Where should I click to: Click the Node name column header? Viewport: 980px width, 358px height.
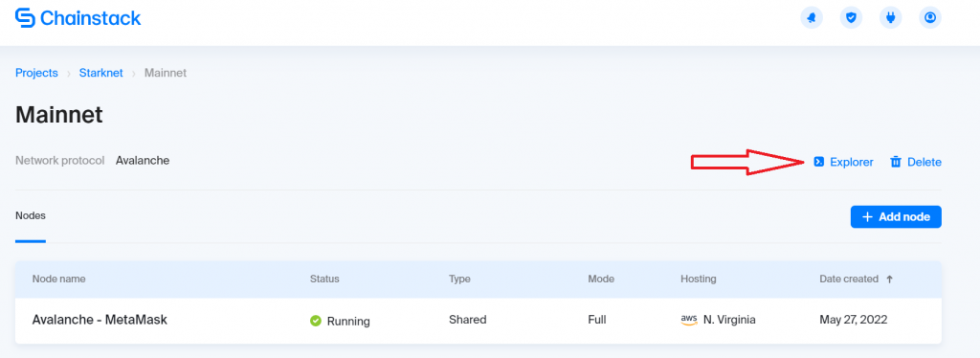[x=58, y=280]
